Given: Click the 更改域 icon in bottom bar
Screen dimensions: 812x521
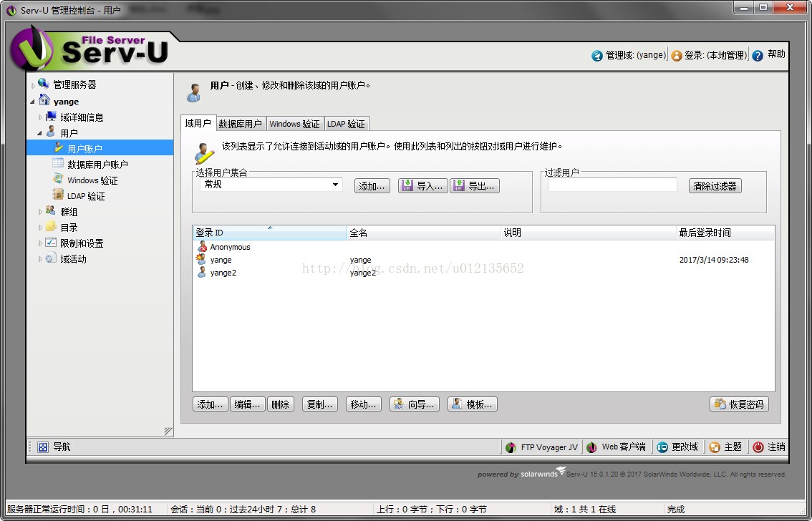Looking at the screenshot, I should 662,447.
